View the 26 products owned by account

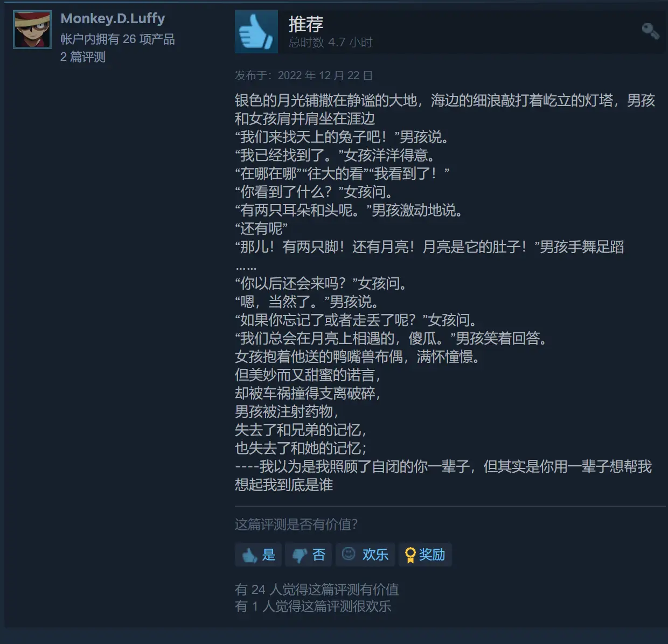click(117, 39)
